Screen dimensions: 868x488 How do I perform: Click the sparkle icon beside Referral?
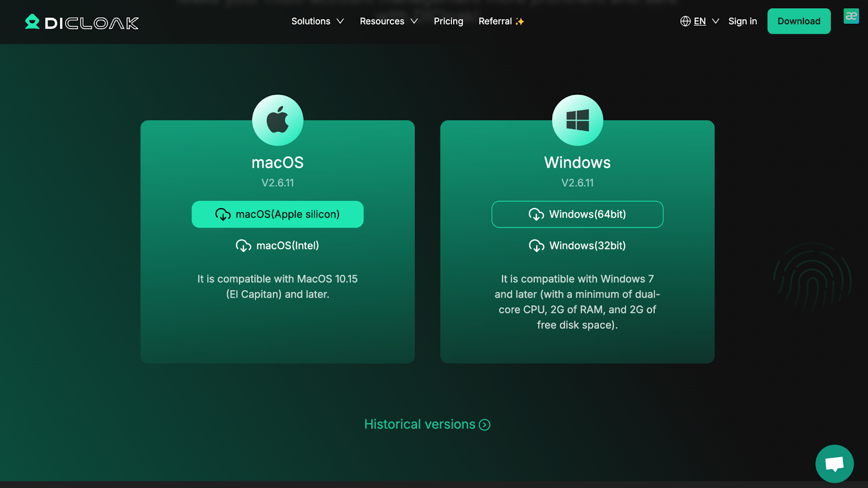(x=520, y=22)
